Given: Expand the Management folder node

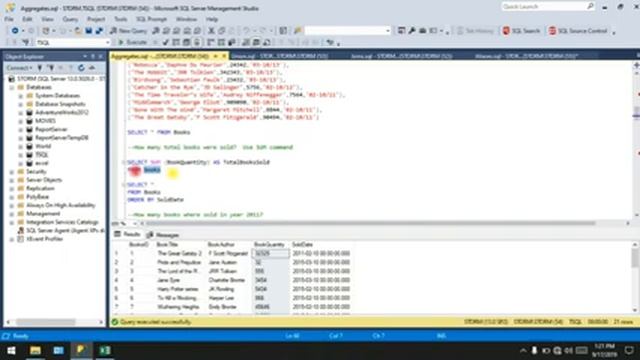Looking at the screenshot, I should tap(12, 213).
